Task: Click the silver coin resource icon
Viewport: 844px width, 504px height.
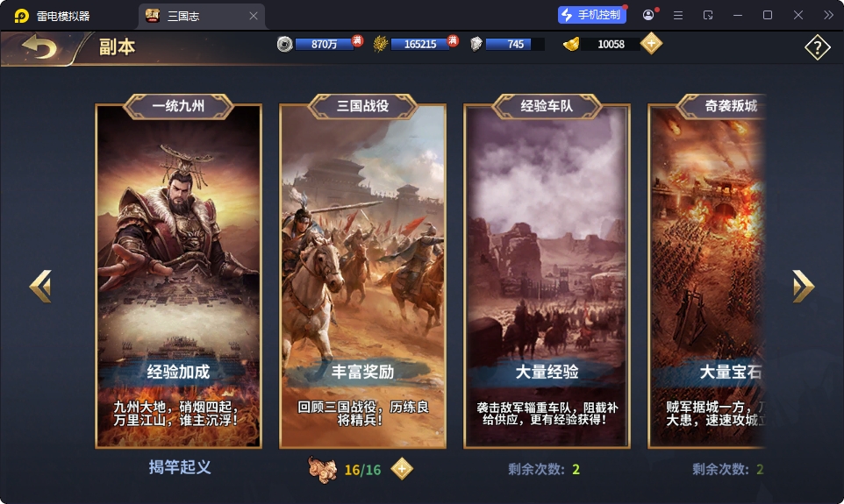Action: (285, 44)
